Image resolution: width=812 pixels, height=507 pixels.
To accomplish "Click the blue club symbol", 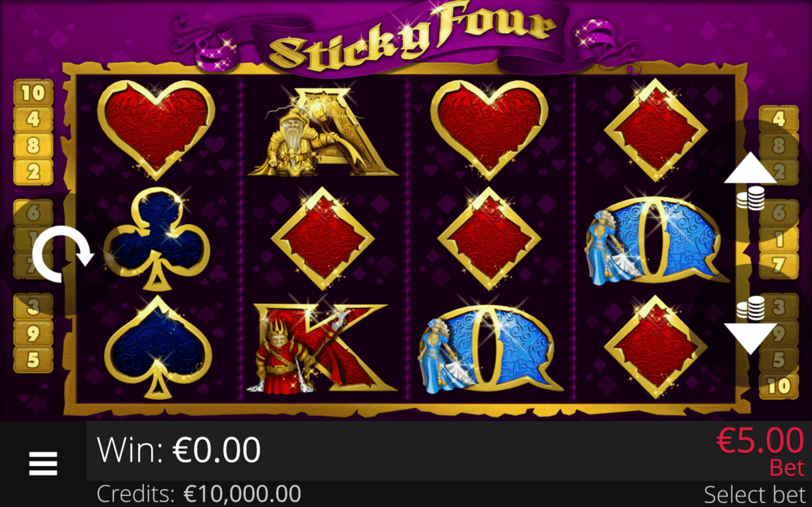I will (157, 239).
